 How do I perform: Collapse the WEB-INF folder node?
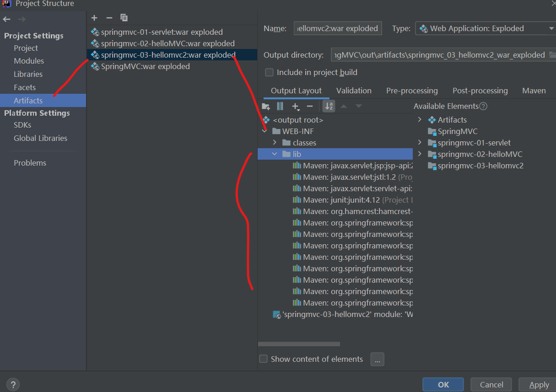pyautogui.click(x=265, y=131)
